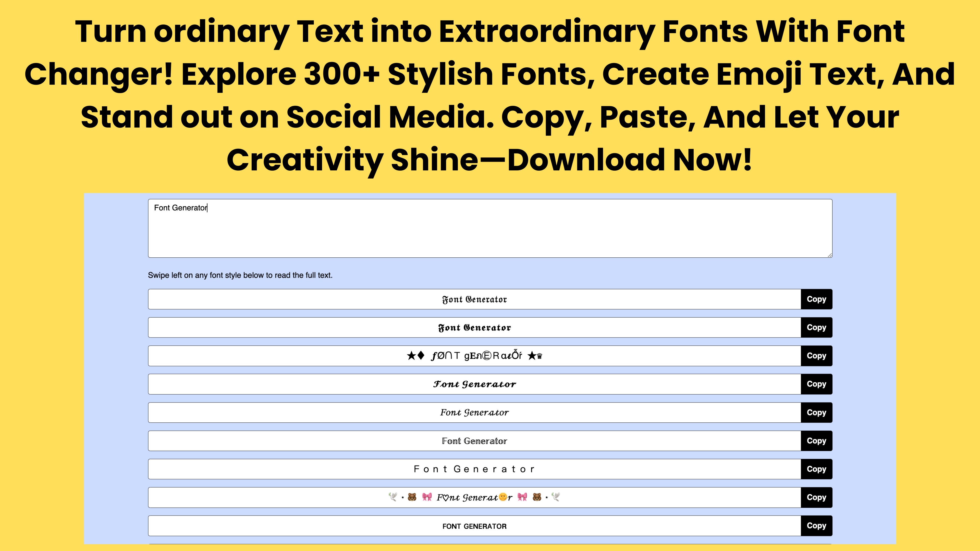Click the wide-spaced F o n t result field

(x=474, y=469)
